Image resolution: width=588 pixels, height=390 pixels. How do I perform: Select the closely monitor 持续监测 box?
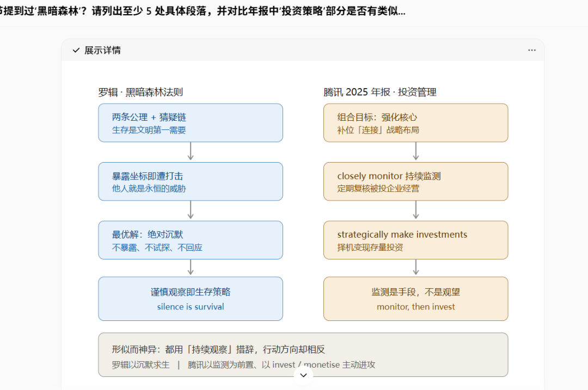tap(415, 181)
